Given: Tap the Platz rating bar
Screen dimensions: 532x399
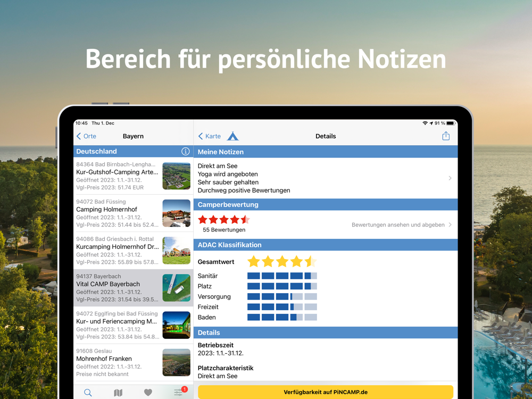Looking at the screenshot, I should click(282, 286).
